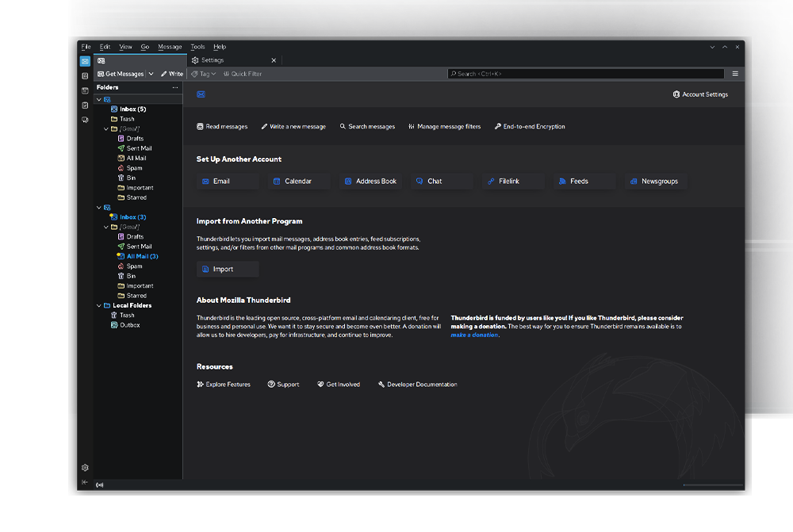Click the Import button

(x=228, y=269)
